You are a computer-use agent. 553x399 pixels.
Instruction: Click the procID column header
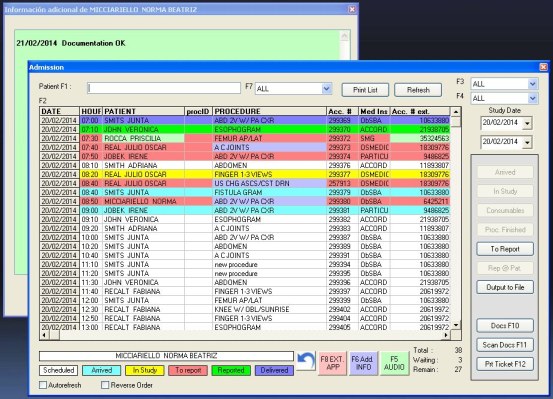(199, 111)
